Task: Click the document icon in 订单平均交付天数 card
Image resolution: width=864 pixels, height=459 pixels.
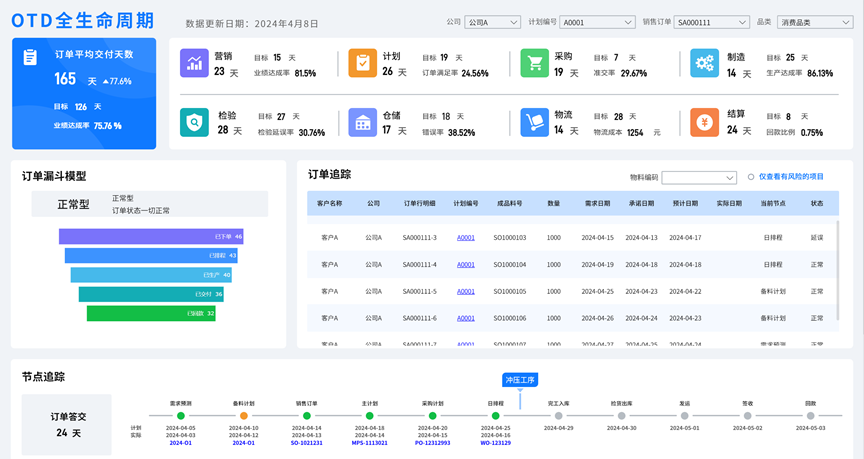Action: (30, 57)
